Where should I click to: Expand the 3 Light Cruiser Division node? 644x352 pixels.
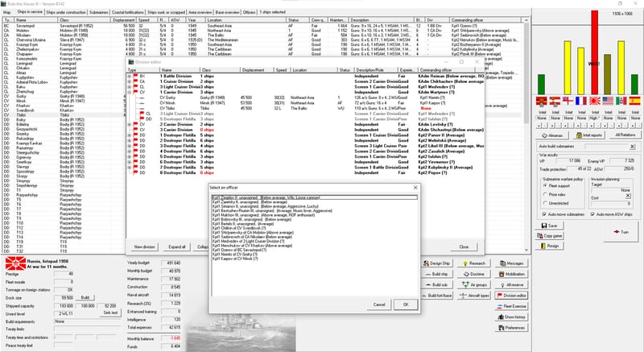130,87
